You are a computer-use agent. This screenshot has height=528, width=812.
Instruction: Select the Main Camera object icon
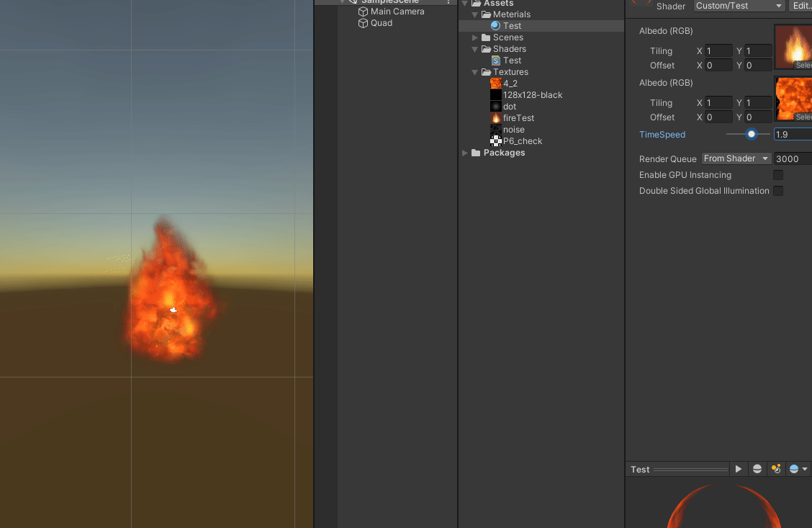pos(363,12)
